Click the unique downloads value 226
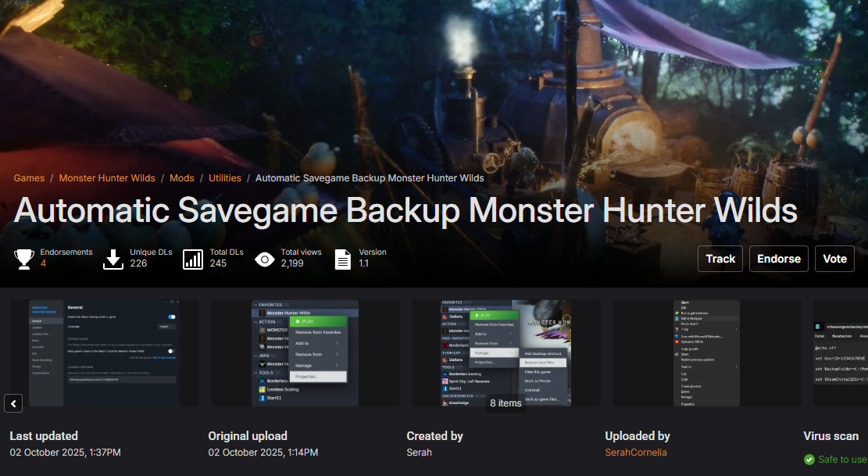Image resolution: width=868 pixels, height=476 pixels. pos(138,263)
